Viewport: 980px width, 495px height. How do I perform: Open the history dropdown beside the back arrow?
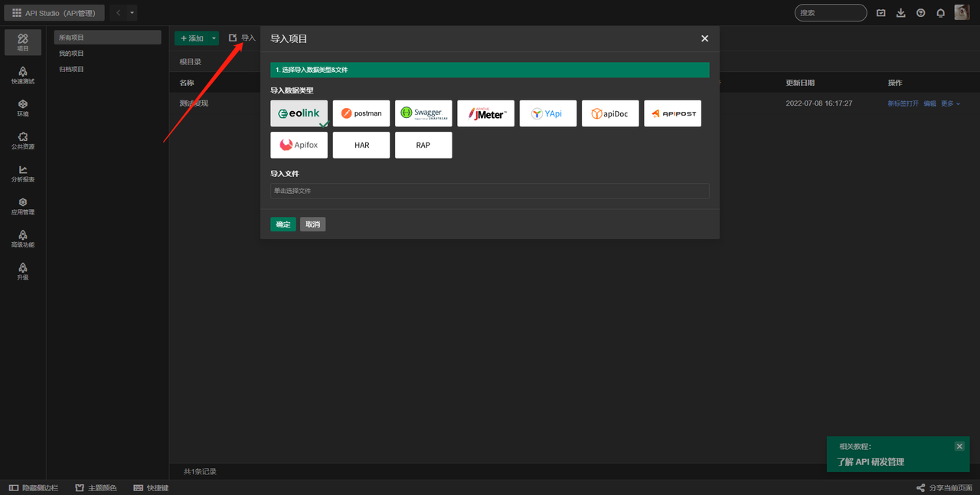132,13
